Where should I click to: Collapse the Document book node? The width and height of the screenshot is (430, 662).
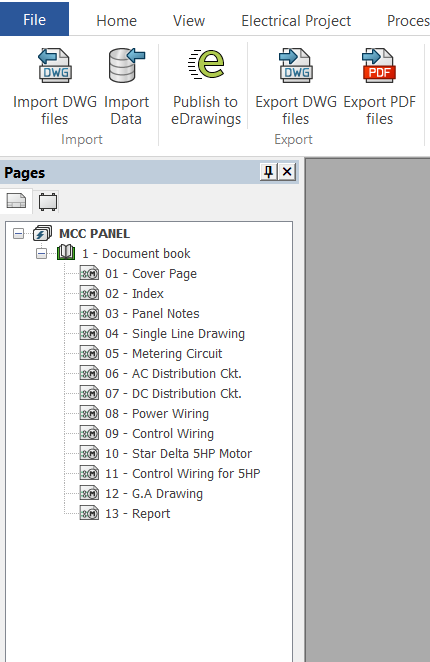[x=41, y=254]
